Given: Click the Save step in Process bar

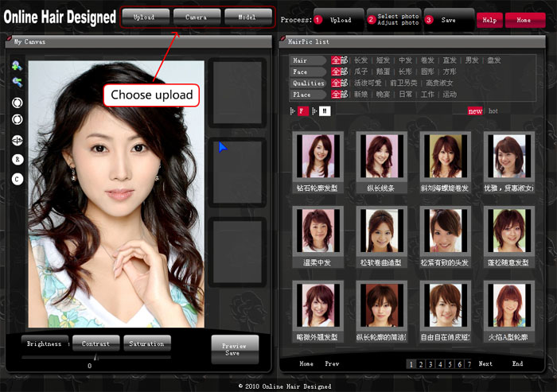Looking at the screenshot, I should pyautogui.click(x=449, y=20).
